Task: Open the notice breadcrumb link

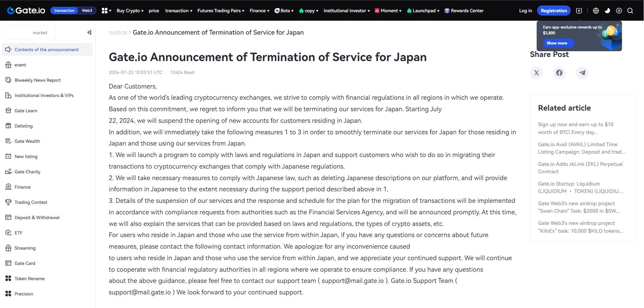Action: [118, 32]
